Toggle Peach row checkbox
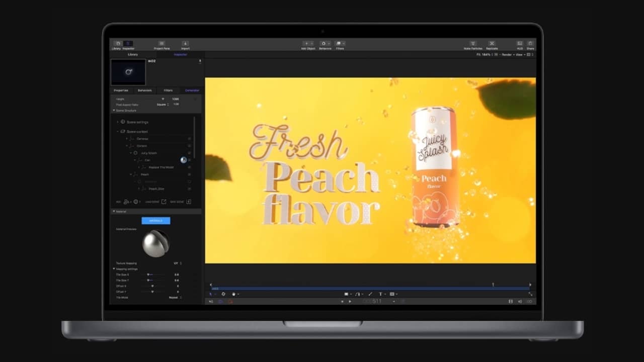This screenshot has height=362, width=644. [190, 174]
